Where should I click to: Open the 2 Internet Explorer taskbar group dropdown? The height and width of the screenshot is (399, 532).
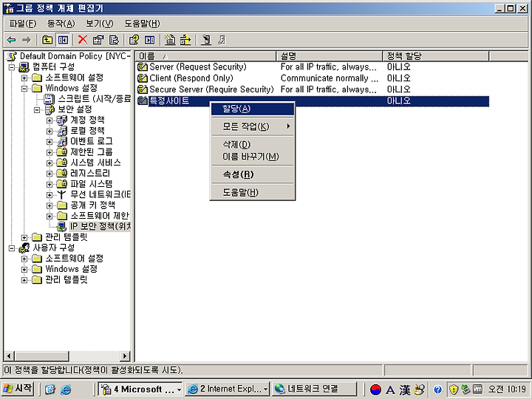click(x=266, y=389)
